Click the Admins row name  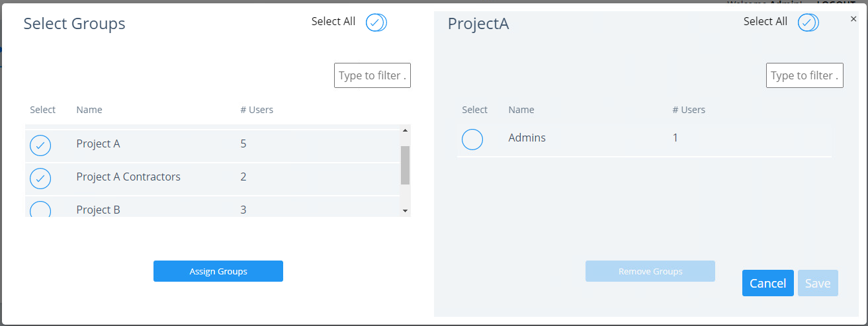527,138
